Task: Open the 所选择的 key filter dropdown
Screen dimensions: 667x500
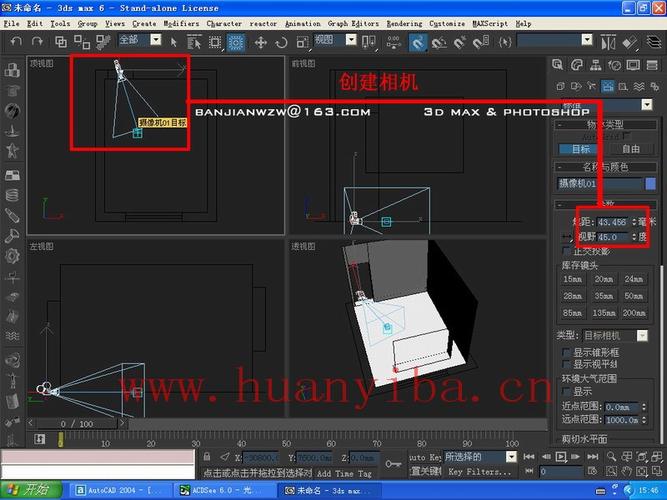Action: pyautogui.click(x=511, y=457)
